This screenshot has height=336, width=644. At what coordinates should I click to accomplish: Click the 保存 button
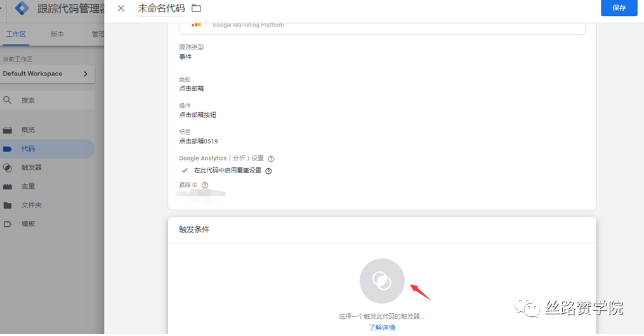(619, 8)
